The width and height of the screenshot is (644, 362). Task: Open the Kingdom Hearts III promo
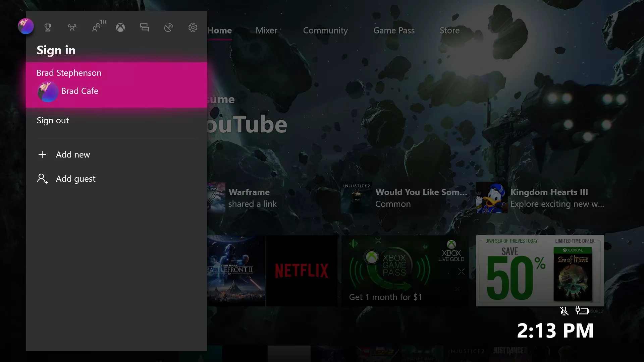[x=541, y=198]
